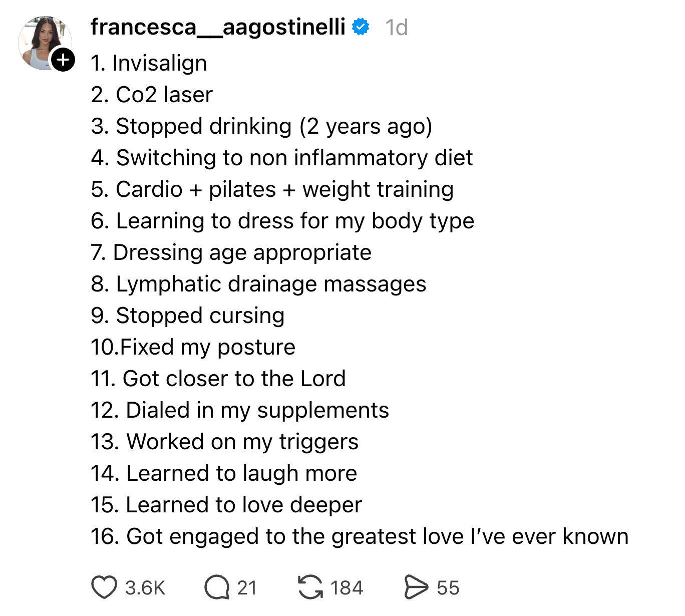The image size is (685, 616).
Task: Click the "Got engaged to the greatest love" line
Action: [x=359, y=536]
